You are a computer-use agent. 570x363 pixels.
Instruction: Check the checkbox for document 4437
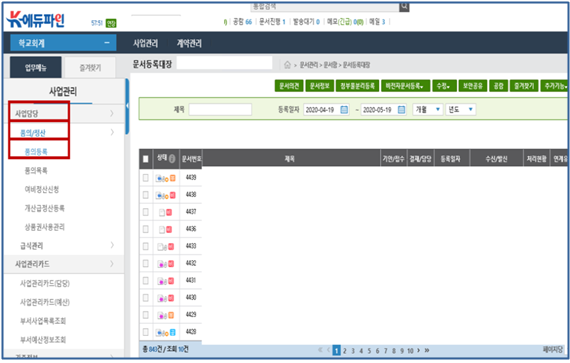click(x=146, y=212)
